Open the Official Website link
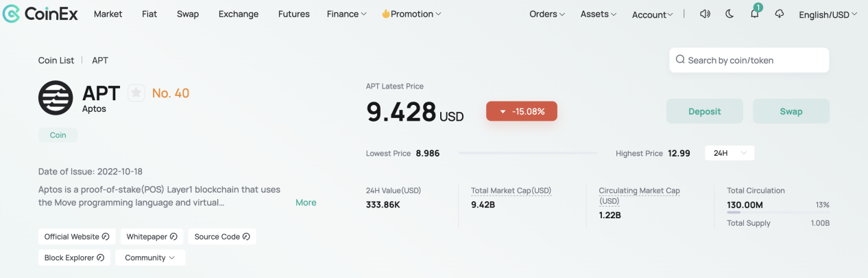This screenshot has height=278, width=868. (x=77, y=236)
